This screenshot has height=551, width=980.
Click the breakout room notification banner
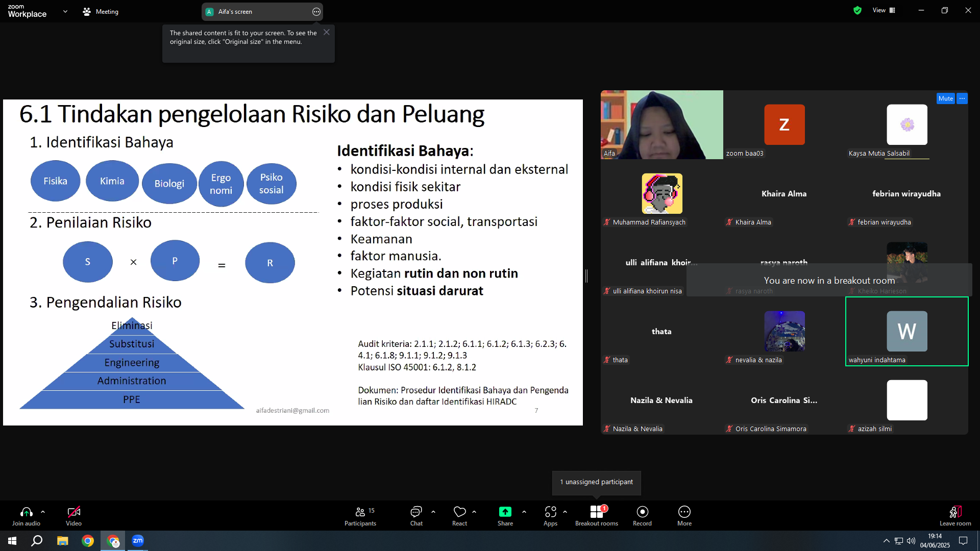829,280
